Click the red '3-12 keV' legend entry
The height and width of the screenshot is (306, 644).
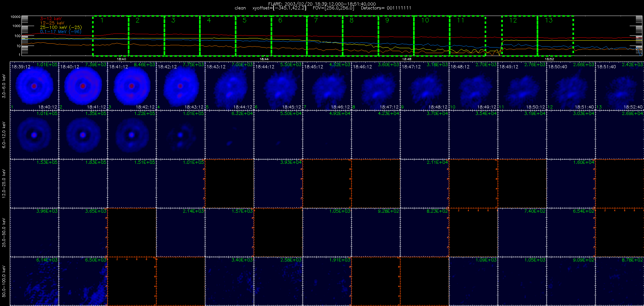51,19
